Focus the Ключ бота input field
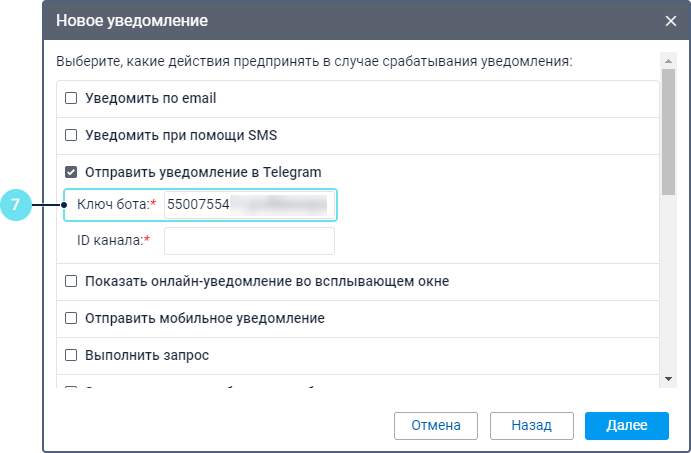 (x=248, y=204)
